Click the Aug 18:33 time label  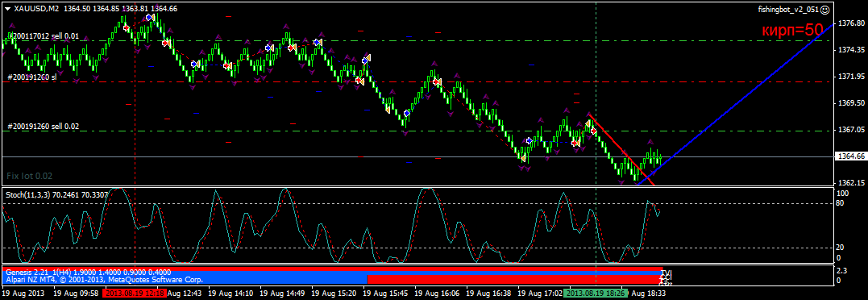click(648, 293)
